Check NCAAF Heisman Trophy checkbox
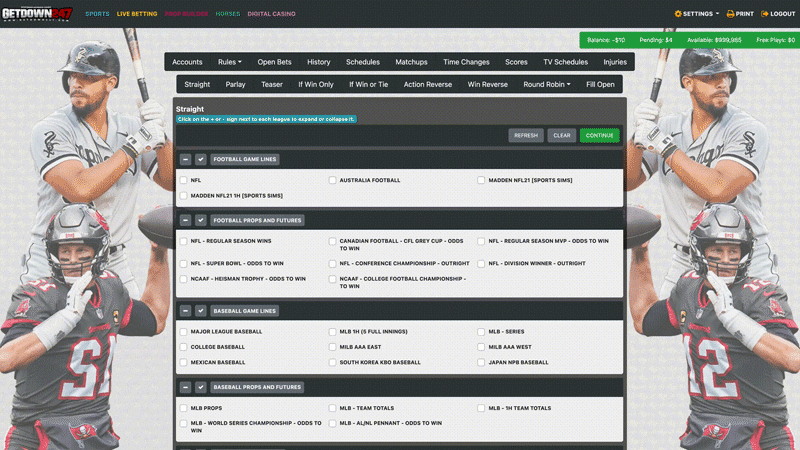 coord(183,279)
